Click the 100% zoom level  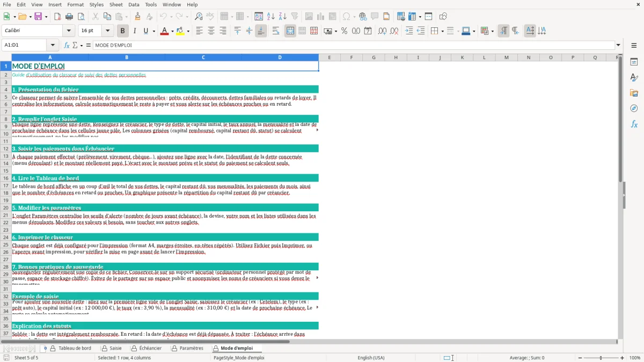click(x=634, y=358)
